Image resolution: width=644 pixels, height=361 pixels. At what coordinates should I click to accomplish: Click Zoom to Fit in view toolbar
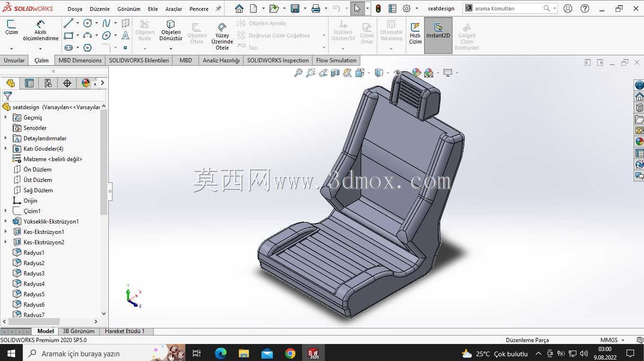click(298, 73)
